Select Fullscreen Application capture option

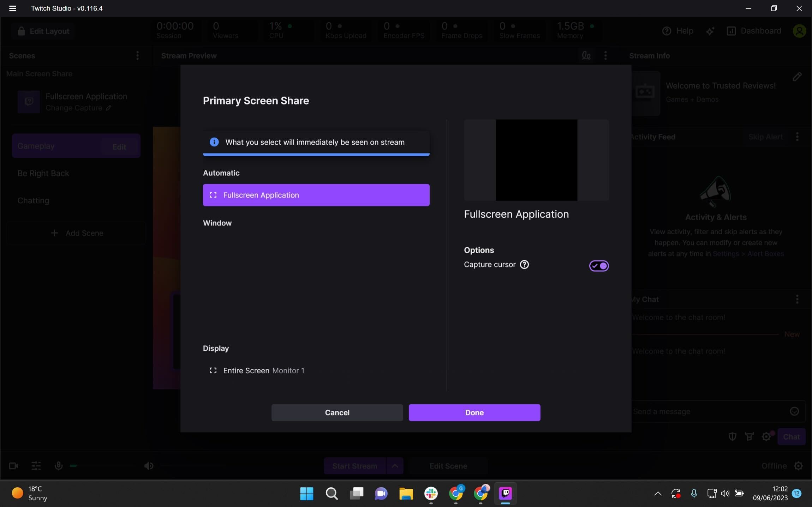tap(316, 195)
